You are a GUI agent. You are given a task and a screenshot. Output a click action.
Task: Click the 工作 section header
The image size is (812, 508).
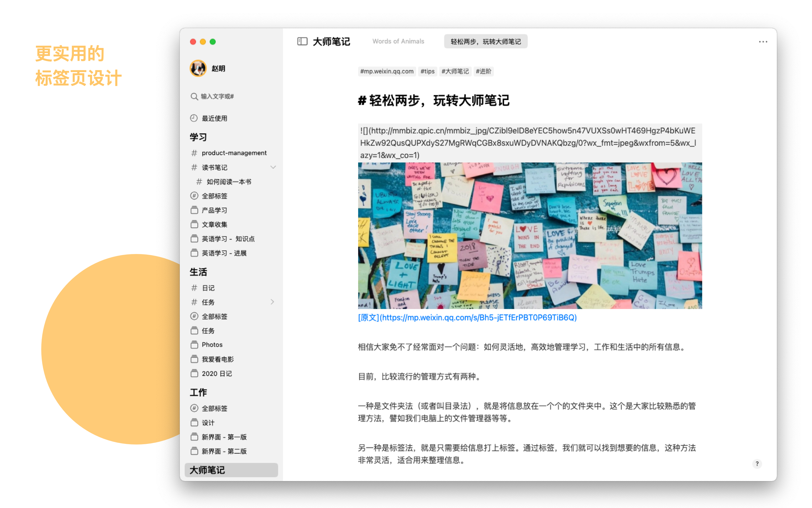198,392
